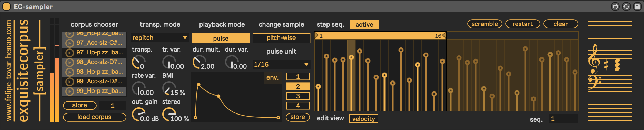Click play icon beside 98_Hp-pizz_ba sample
This screenshot has height=130, width=644.
coord(70,72)
